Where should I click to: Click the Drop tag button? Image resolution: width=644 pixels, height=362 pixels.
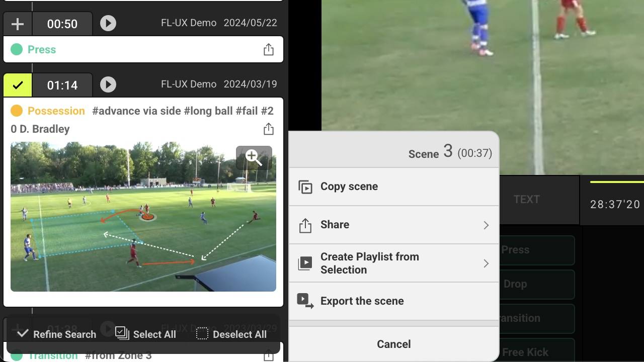pos(537,284)
